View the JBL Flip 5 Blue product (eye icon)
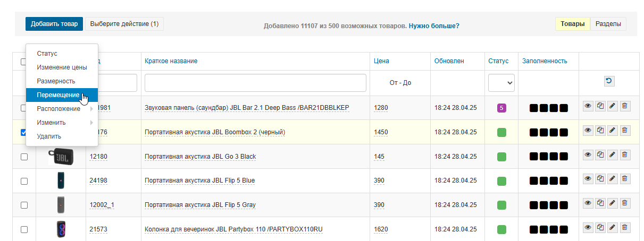 click(x=588, y=179)
